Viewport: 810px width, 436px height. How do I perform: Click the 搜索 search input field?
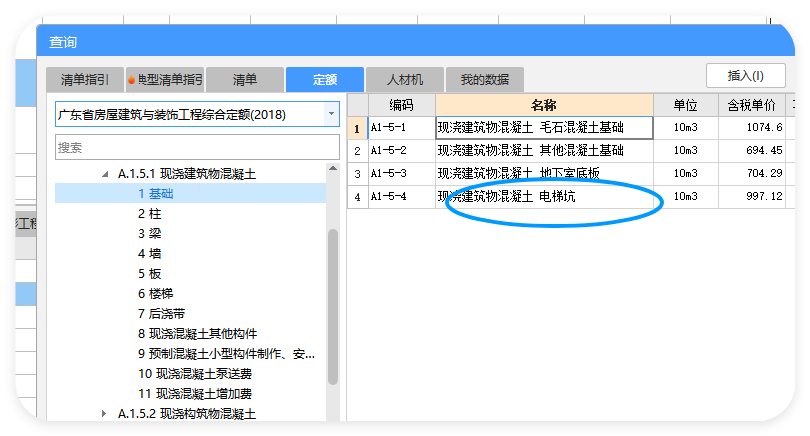click(x=197, y=147)
